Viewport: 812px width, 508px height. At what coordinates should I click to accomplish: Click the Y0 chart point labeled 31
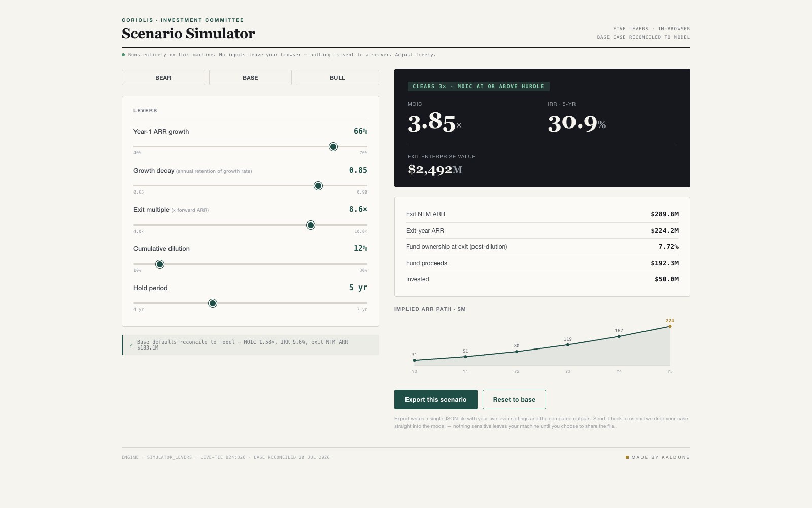414,360
